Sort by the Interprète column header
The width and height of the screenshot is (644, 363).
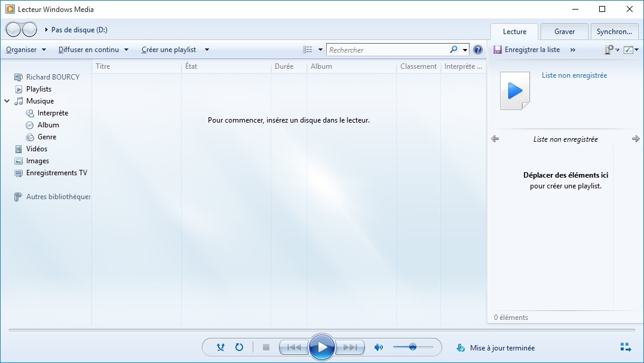(464, 66)
